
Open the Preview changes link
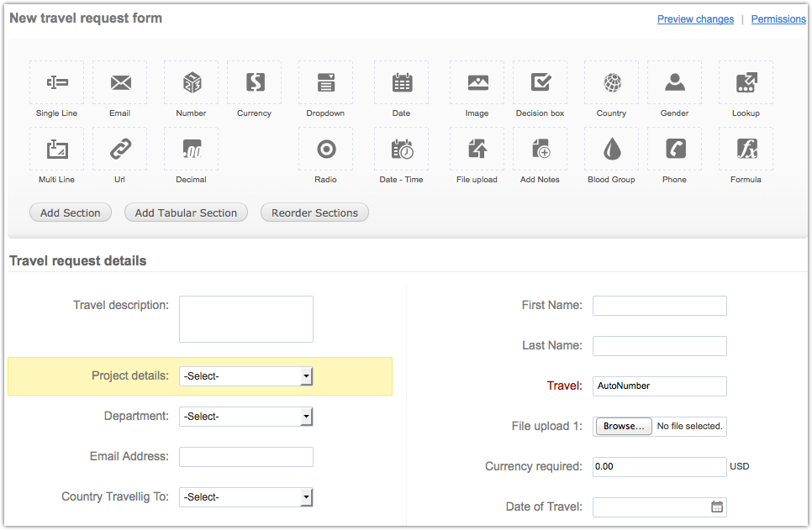coord(695,19)
